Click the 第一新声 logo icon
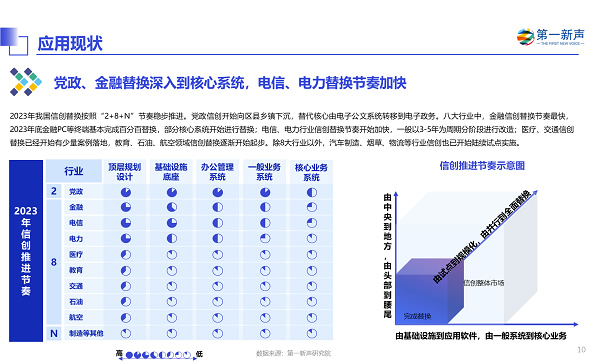 [525, 37]
